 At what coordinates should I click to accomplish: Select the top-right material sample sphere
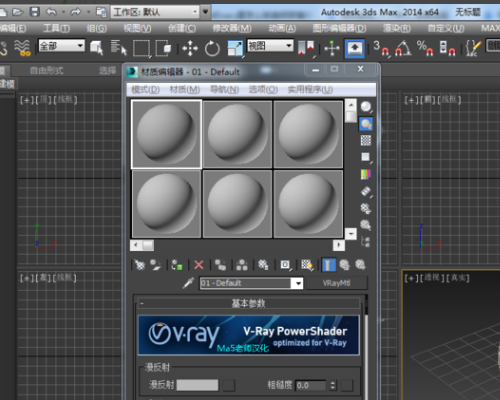point(308,134)
